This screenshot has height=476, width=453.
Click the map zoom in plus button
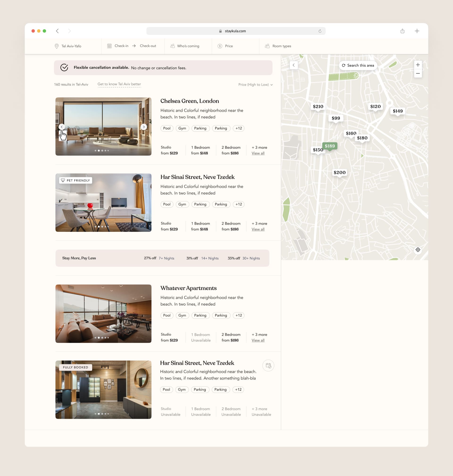tap(418, 65)
